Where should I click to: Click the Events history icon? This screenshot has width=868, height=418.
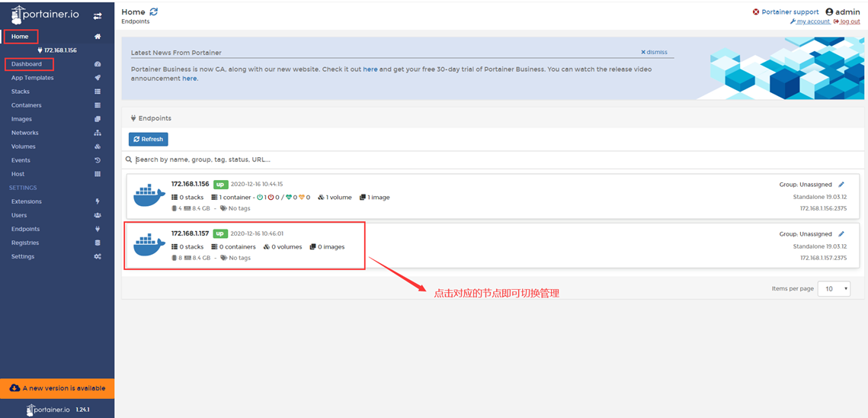[98, 160]
